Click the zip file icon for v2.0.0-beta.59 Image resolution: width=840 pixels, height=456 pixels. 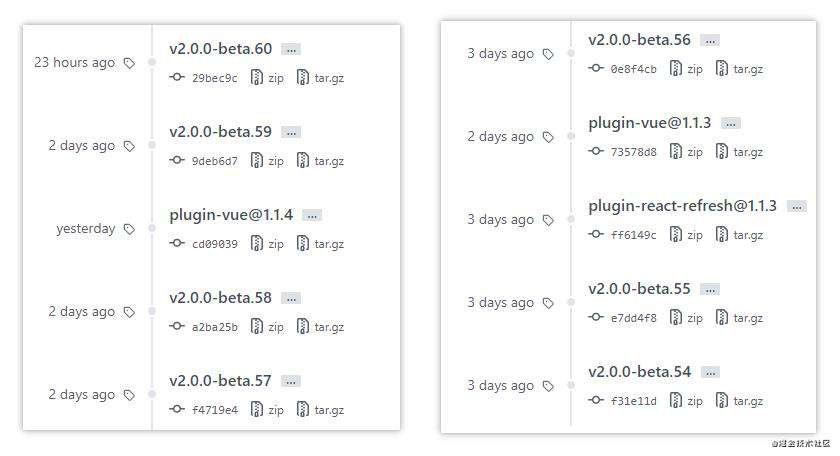coord(257,160)
